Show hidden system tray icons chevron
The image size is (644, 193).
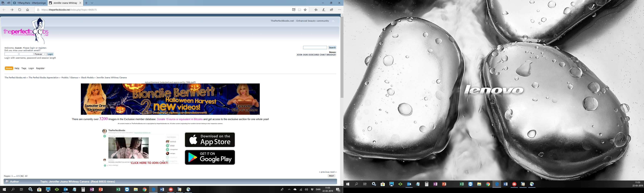289,189
